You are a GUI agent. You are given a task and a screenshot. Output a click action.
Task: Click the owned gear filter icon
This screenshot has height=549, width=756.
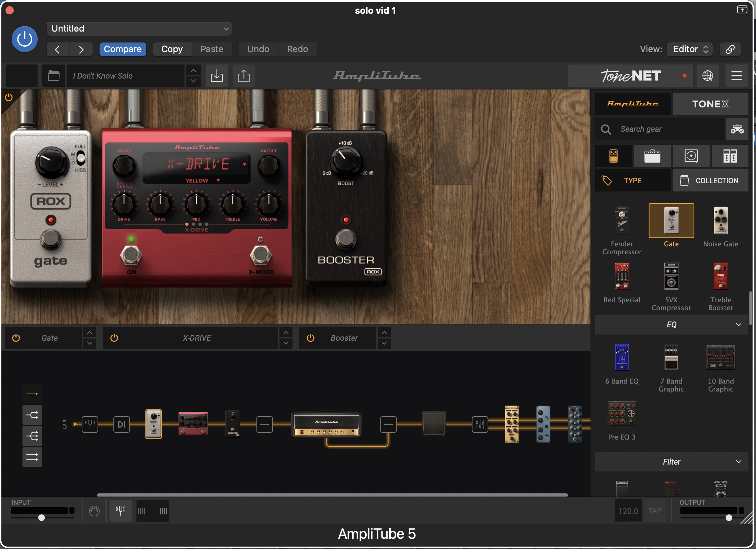point(737,129)
